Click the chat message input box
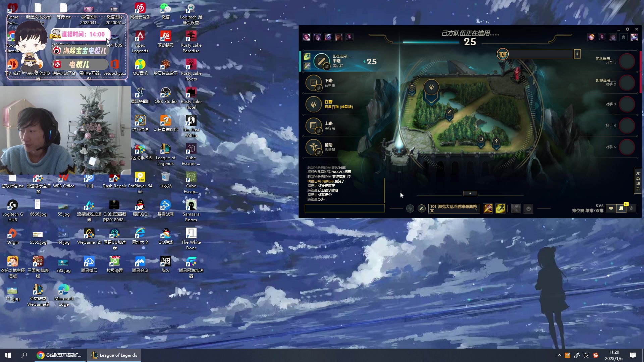 [x=344, y=208]
